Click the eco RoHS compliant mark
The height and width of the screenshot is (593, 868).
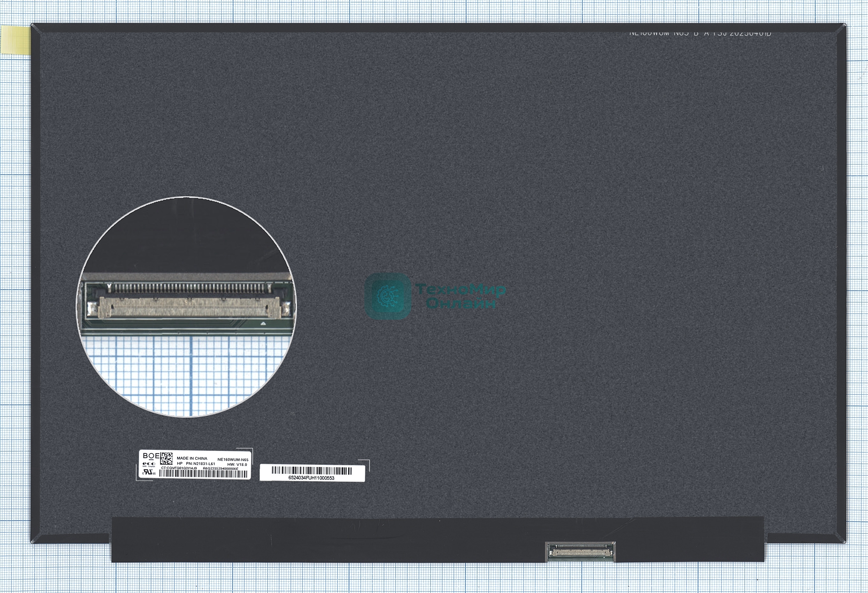coord(149,465)
